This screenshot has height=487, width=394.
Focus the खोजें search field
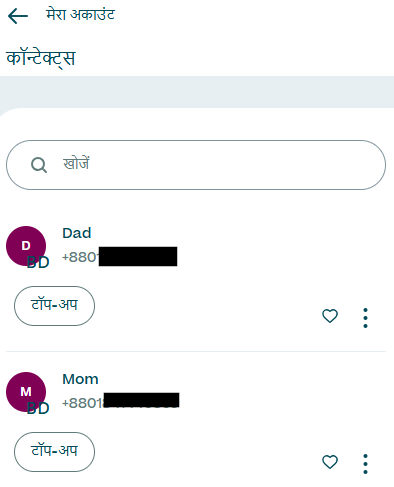[x=196, y=165]
